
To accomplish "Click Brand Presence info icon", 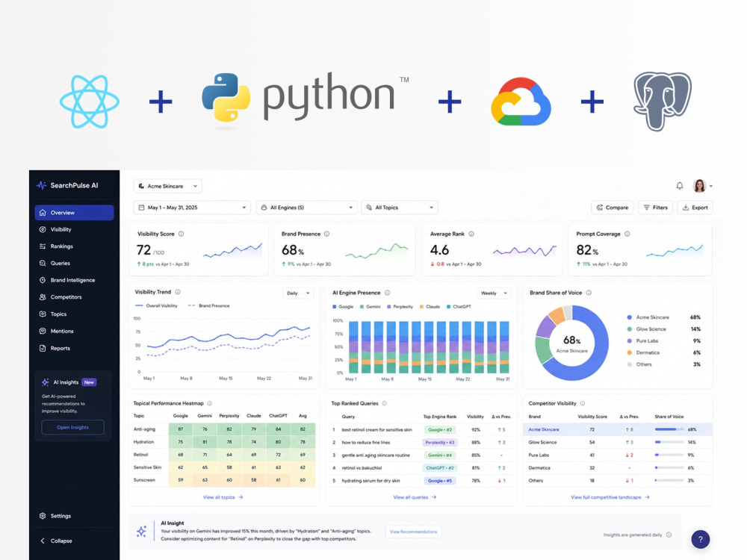I will 327,234.
